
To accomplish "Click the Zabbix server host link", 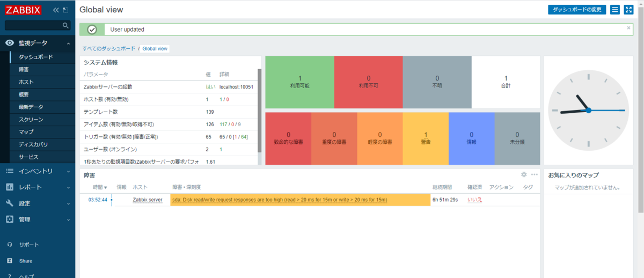I will 148,200.
